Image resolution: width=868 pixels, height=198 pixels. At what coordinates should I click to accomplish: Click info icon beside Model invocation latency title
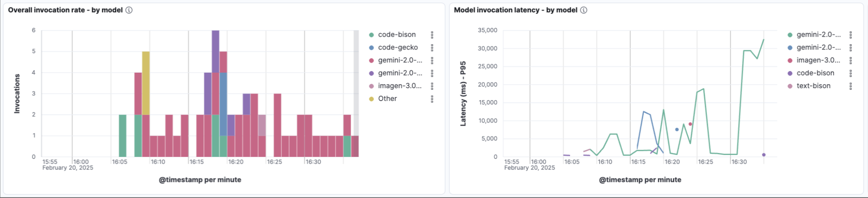tap(584, 10)
